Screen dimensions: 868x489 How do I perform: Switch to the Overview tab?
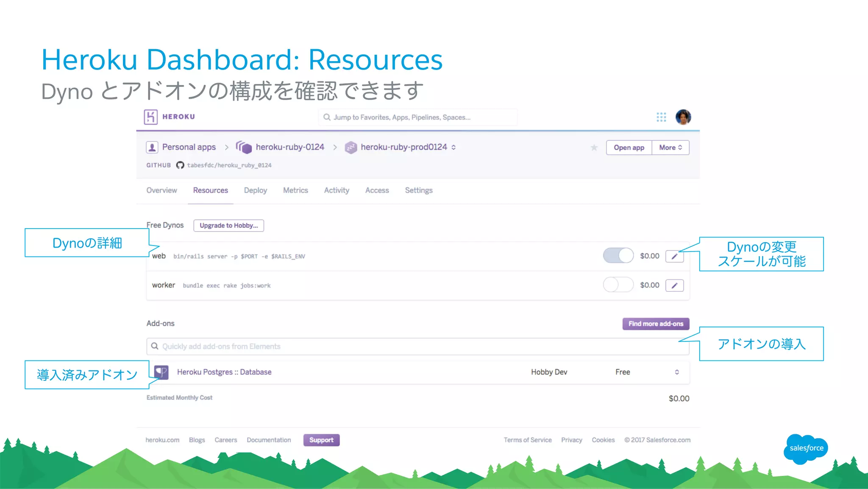coord(161,190)
